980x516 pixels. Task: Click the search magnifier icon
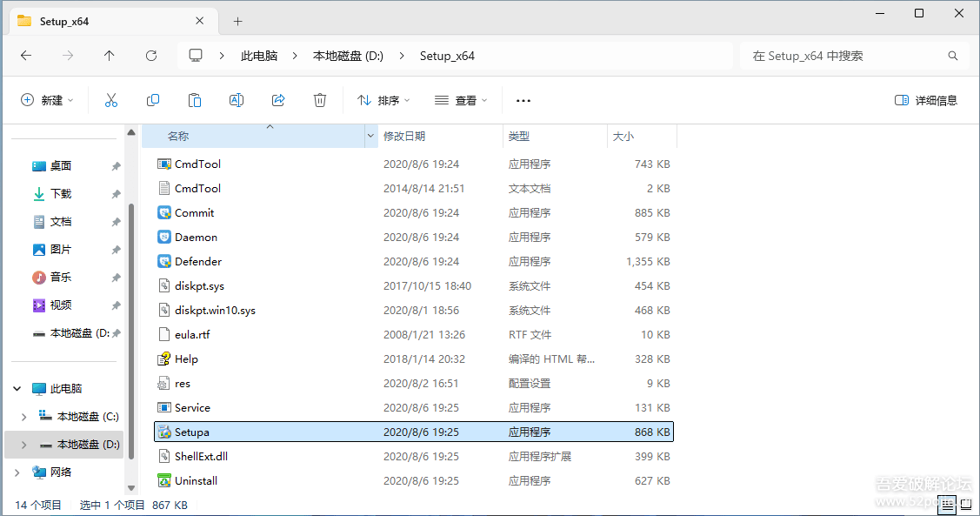pos(952,56)
